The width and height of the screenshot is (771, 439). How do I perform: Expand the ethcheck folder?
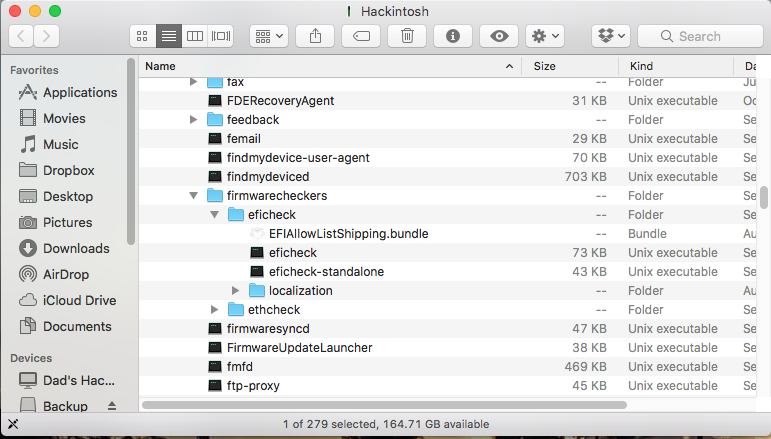[x=214, y=310]
